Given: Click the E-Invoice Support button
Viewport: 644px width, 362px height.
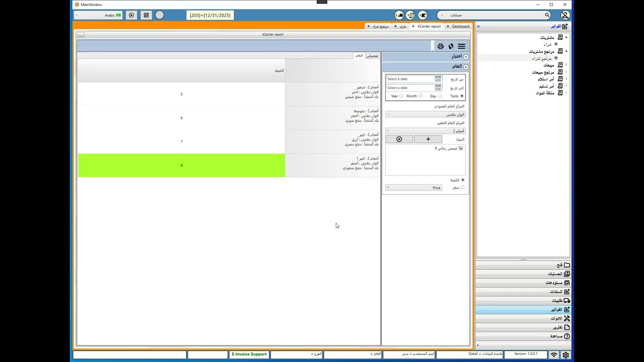Looking at the screenshot, I should click(x=249, y=354).
